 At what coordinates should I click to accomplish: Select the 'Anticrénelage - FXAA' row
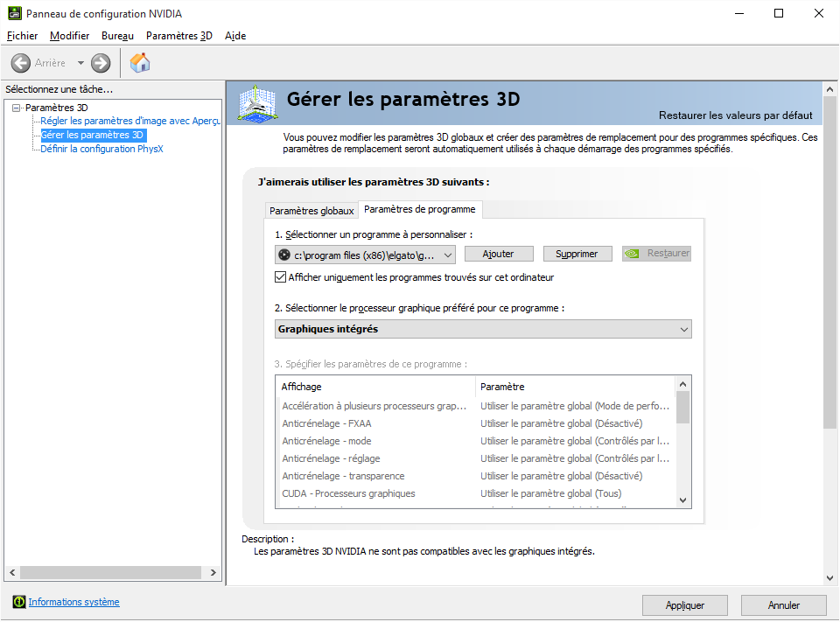pos(476,423)
